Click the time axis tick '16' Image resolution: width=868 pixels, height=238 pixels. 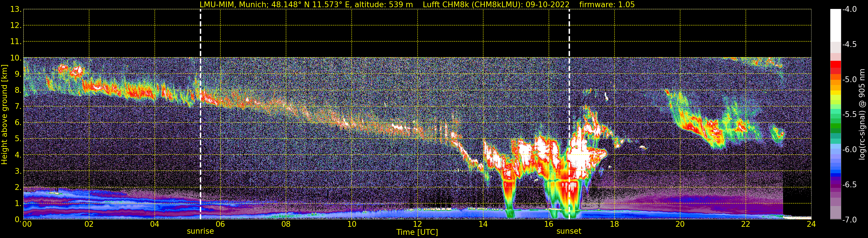click(549, 224)
